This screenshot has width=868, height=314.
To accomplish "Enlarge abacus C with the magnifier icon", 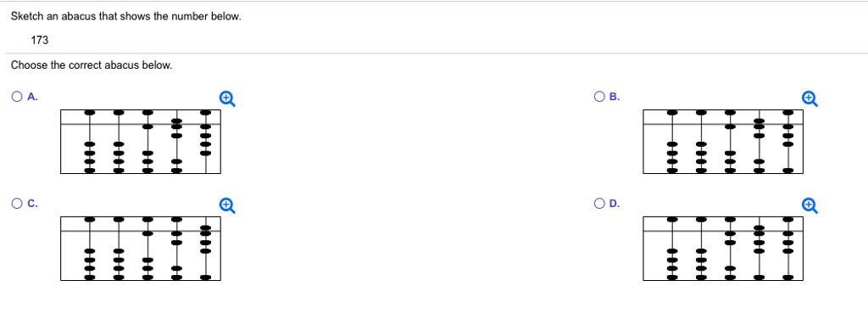I will click(227, 205).
